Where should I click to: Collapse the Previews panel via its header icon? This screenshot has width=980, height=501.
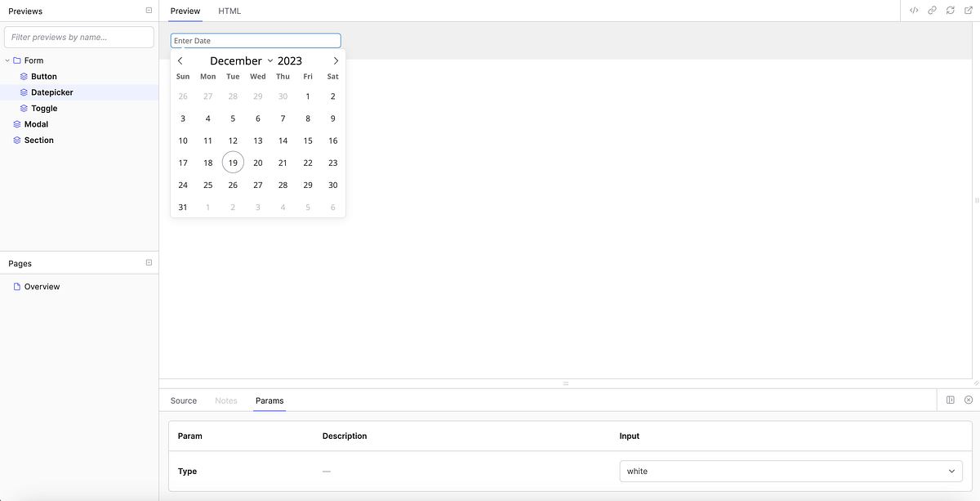point(148,10)
